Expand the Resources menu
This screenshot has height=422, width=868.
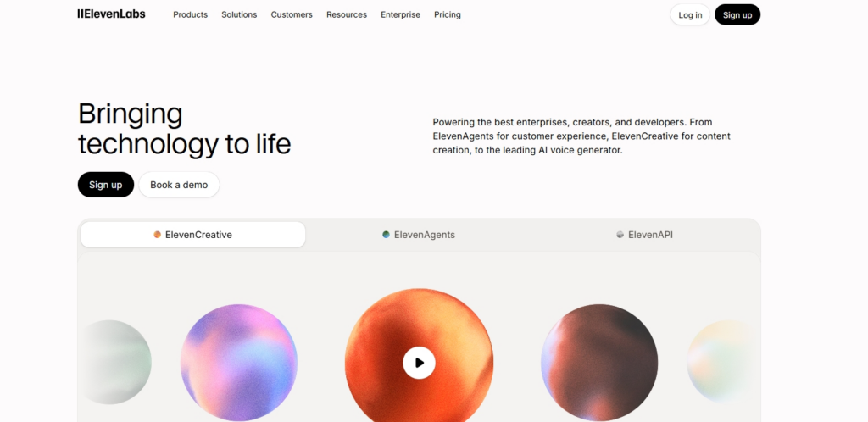pos(347,15)
